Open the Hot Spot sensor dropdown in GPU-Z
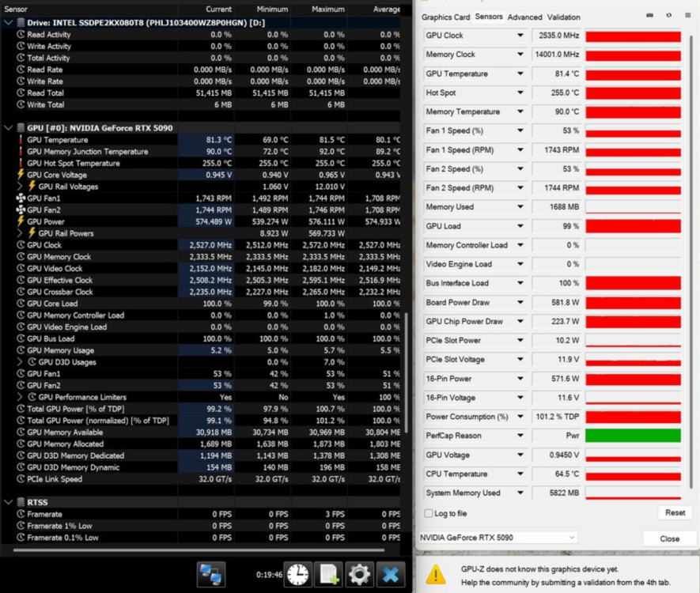Viewport: 700px width, 593px height. (x=520, y=93)
